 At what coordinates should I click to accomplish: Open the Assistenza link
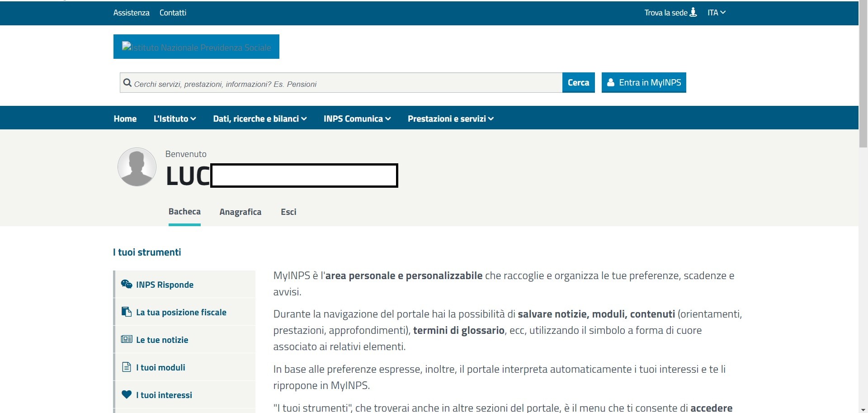coord(131,13)
